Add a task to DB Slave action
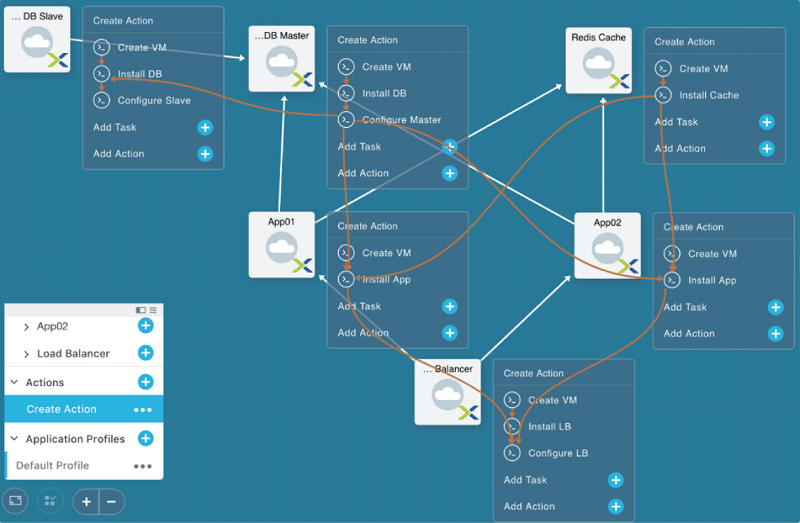This screenshot has width=800, height=523. pos(205,128)
